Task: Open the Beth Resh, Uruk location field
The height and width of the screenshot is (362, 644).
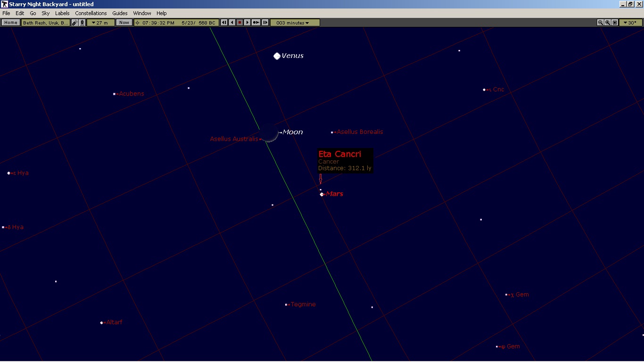Action: pyautogui.click(x=46, y=22)
